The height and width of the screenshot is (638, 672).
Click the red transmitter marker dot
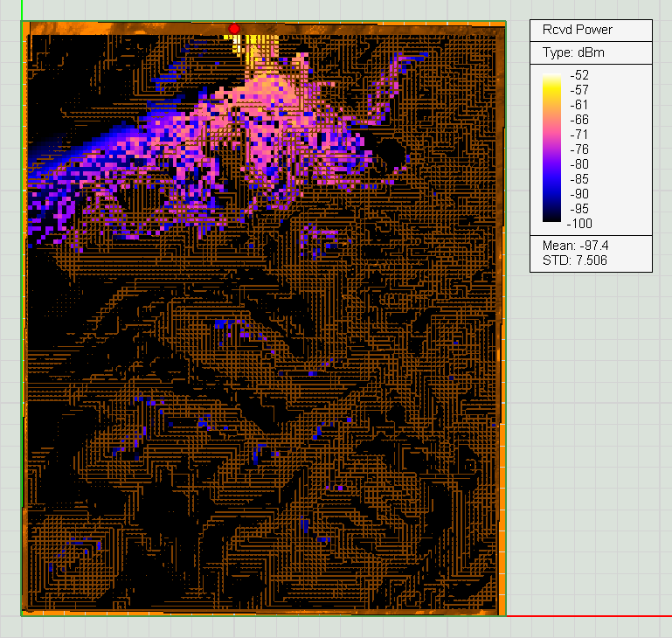pyautogui.click(x=234, y=29)
